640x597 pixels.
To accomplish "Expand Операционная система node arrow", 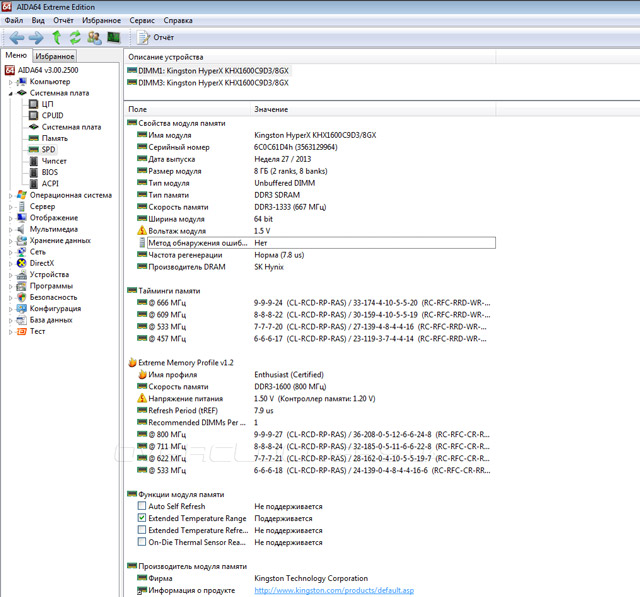I will [x=11, y=195].
